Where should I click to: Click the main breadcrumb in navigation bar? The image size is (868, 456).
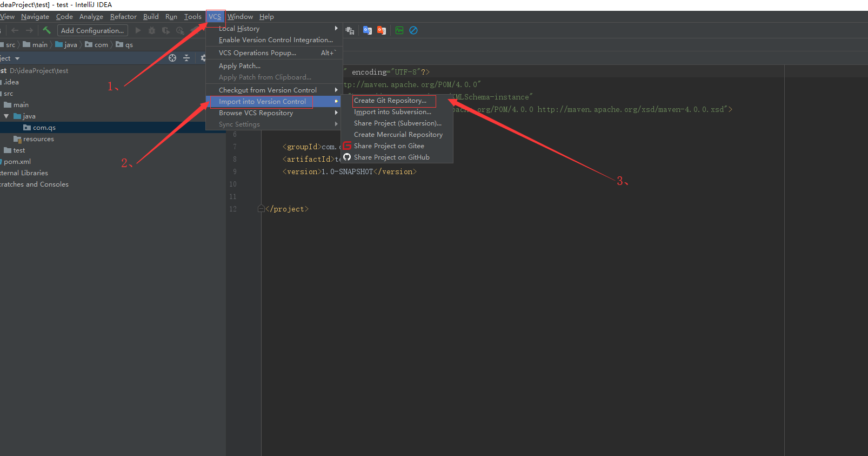pyautogui.click(x=35, y=44)
